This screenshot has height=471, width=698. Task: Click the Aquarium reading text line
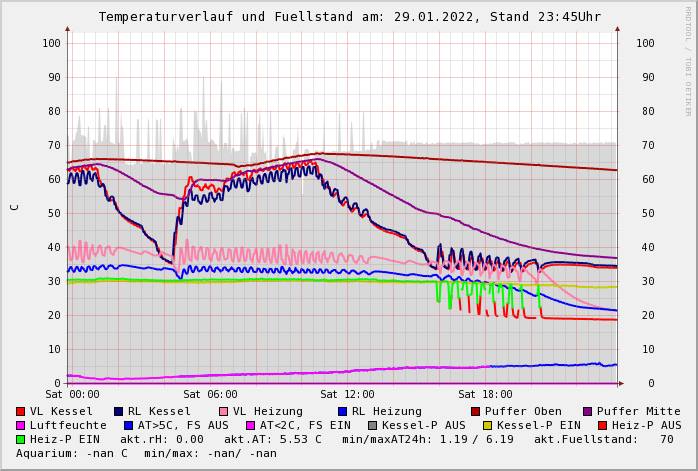(x=146, y=454)
